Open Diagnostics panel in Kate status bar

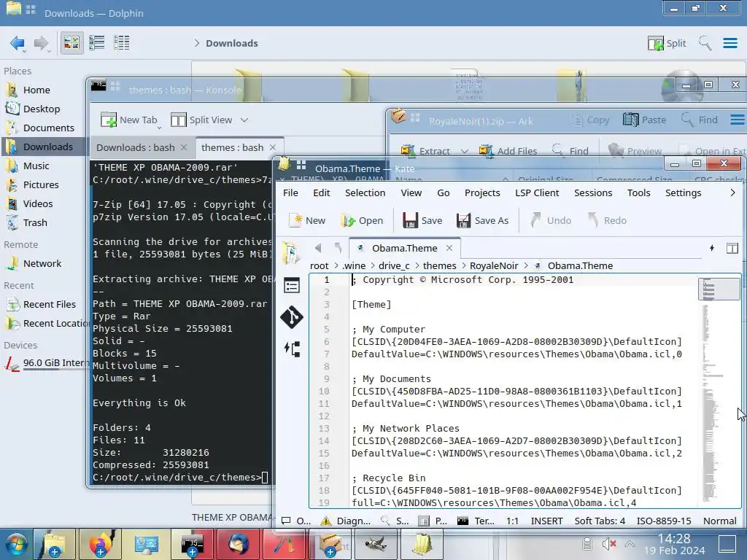coord(346,521)
